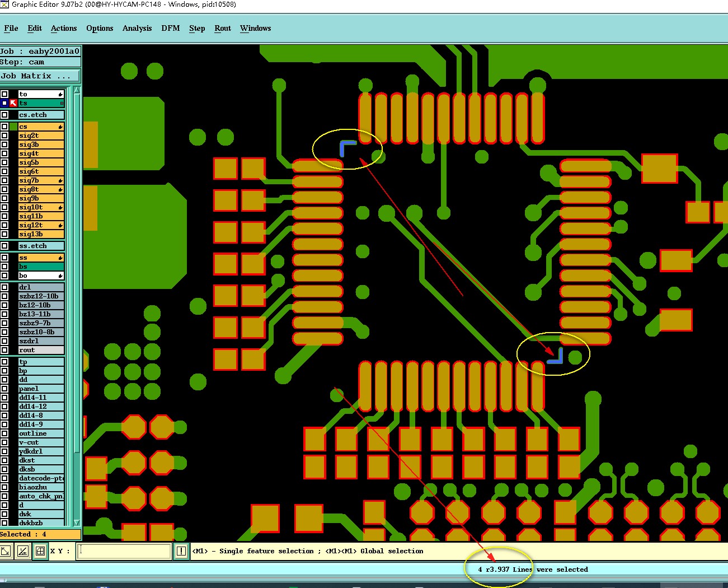This screenshot has height=588, width=728.
Task: Click the scroll-up arrow of the layer list
Action: tap(77, 90)
